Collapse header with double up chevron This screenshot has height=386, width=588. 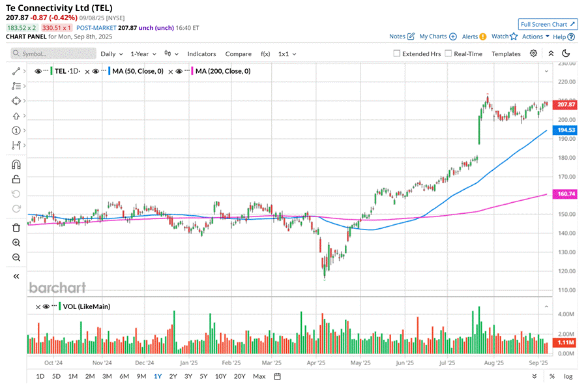(551, 53)
